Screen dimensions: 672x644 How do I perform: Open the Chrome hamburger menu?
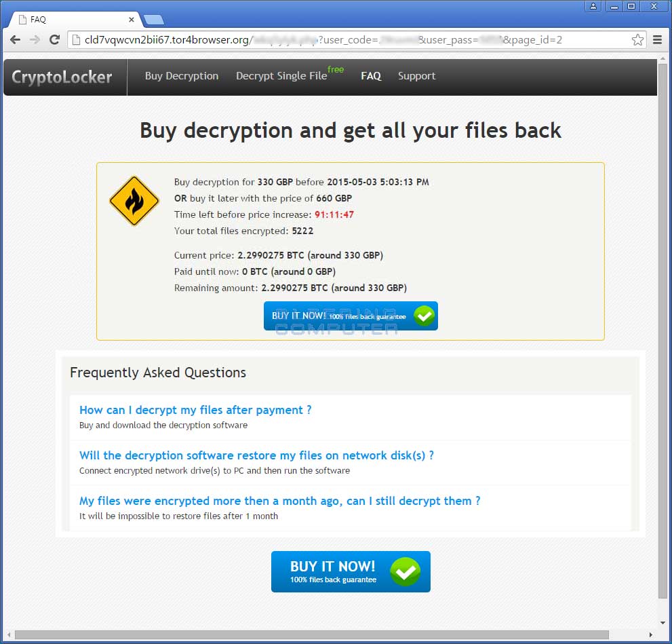coord(658,40)
